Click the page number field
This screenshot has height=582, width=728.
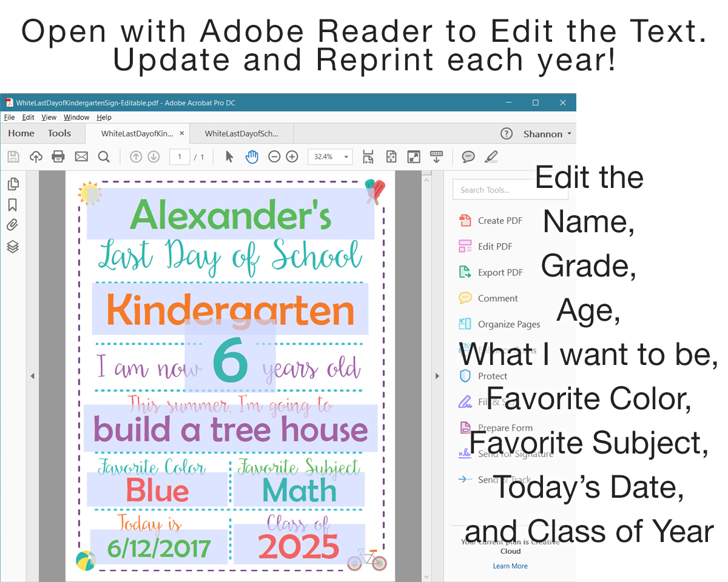click(x=180, y=157)
